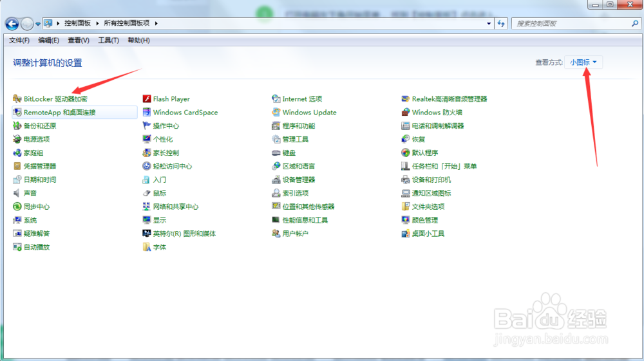
Task: Click the Windows 防火墙 icon
Action: tap(405, 113)
